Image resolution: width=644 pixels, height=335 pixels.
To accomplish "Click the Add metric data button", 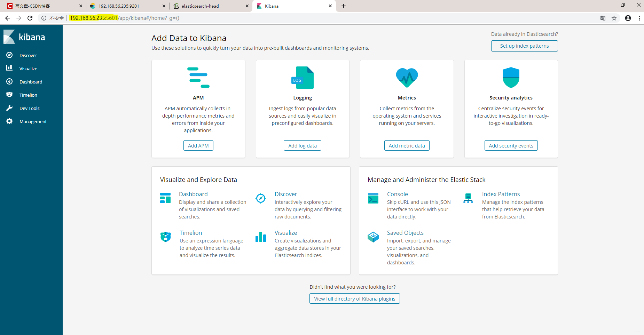I will 407,145.
